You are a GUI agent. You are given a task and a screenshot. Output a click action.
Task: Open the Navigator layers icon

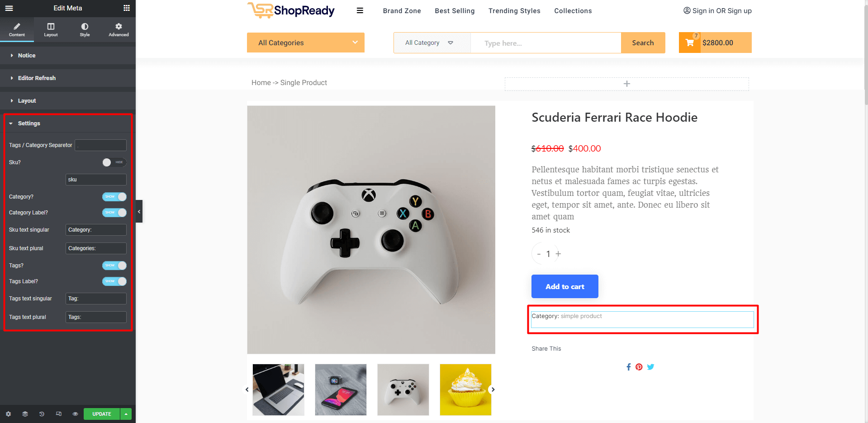[25, 414]
